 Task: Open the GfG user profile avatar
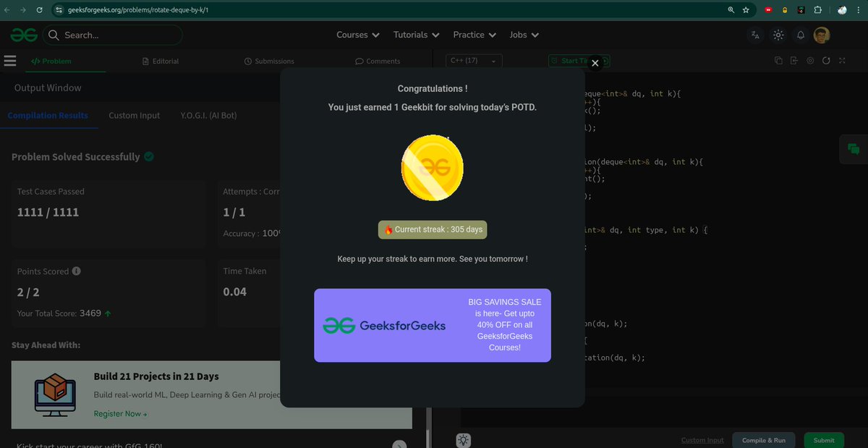tap(822, 35)
